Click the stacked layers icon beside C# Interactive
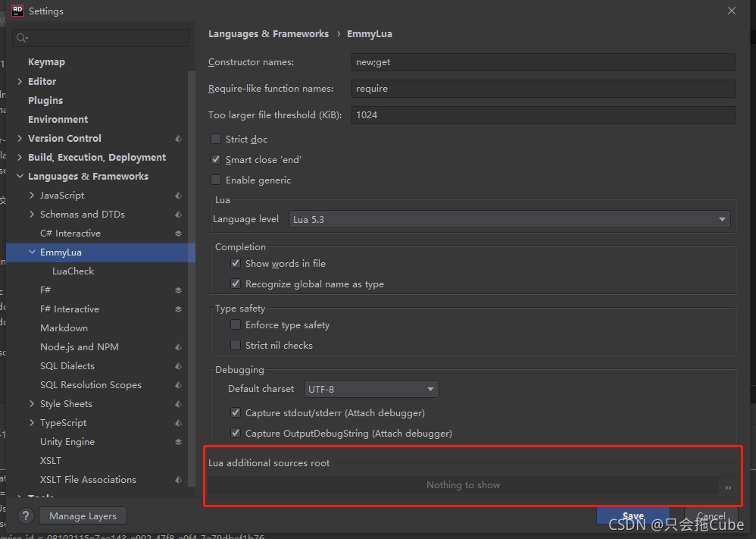 point(178,233)
